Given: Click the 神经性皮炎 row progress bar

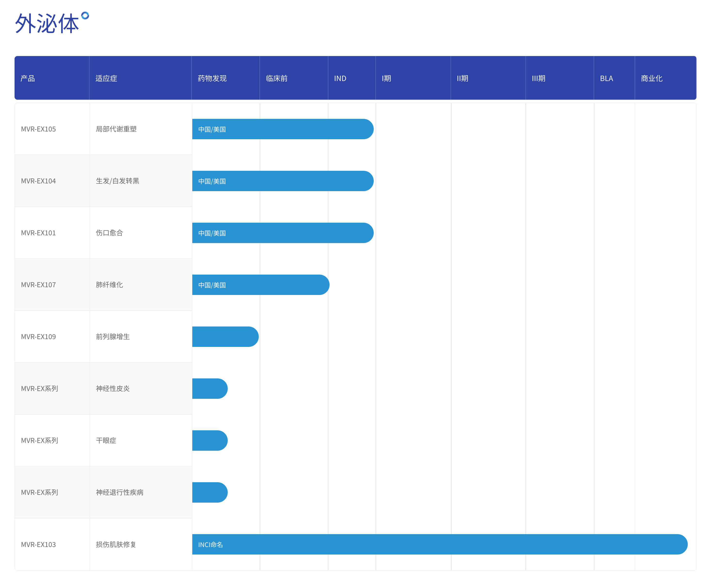Looking at the screenshot, I should click(x=210, y=389).
